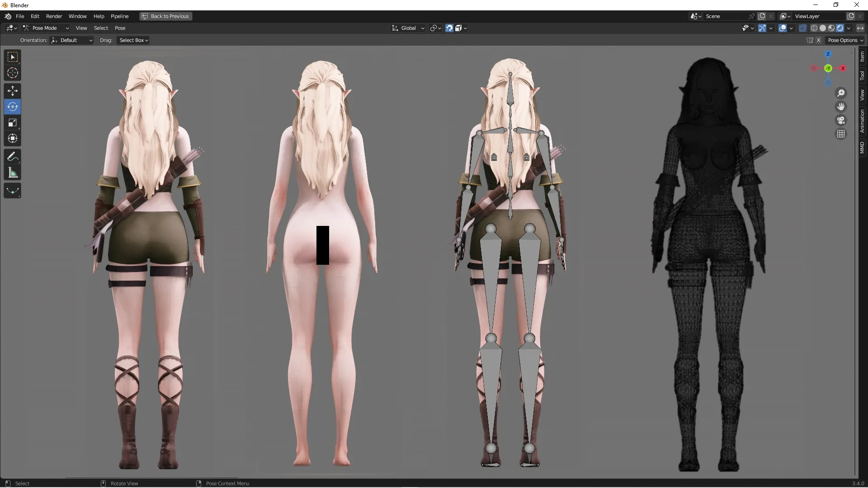Open the Pose menu
The height and width of the screenshot is (488, 868).
120,28
